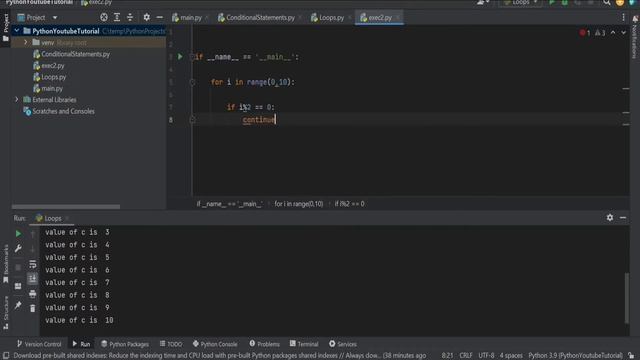
Task: Open Terminal tool window
Action: (304, 344)
